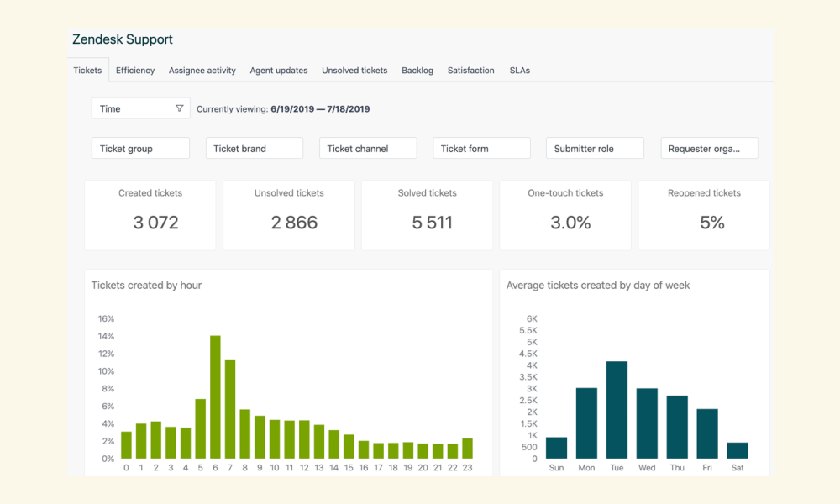This screenshot has width=840, height=504.
Task: Click the Sat bar in weekday chart
Action: click(738, 450)
